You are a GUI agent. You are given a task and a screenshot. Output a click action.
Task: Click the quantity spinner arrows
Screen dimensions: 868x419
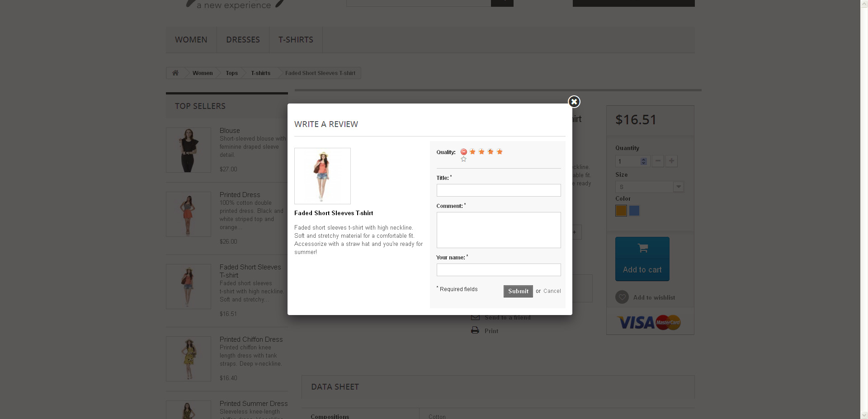click(644, 161)
